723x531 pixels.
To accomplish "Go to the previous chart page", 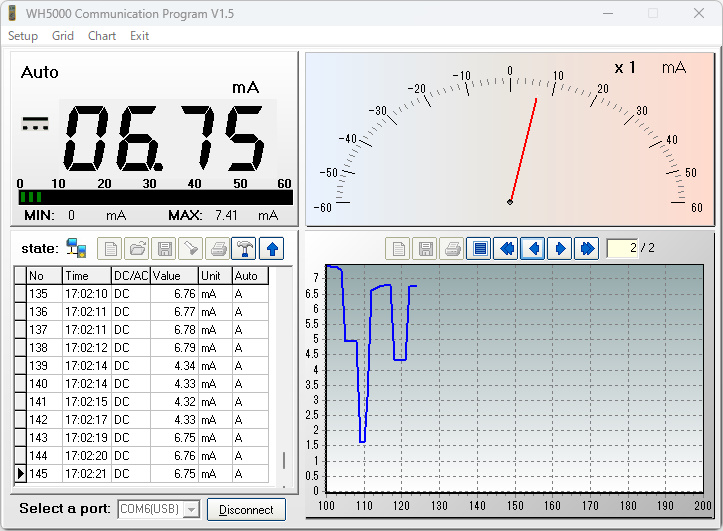I will 533,248.
